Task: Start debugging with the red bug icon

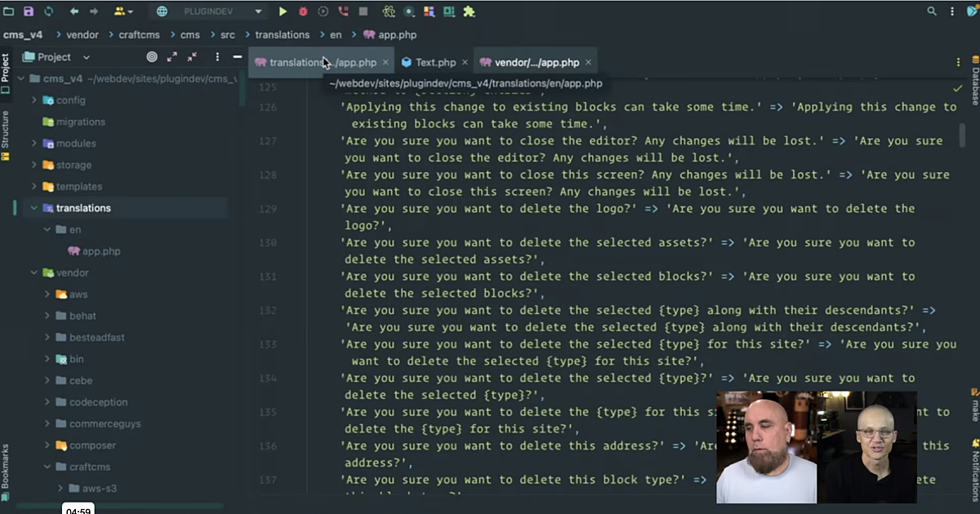Action: click(x=303, y=11)
